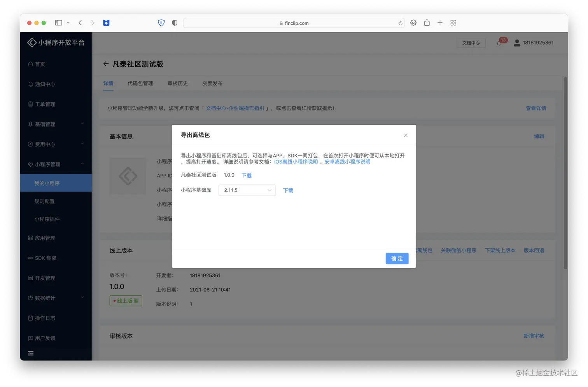Switch to 详情 tab
Viewport: 588px width, 387px height.
(x=108, y=84)
